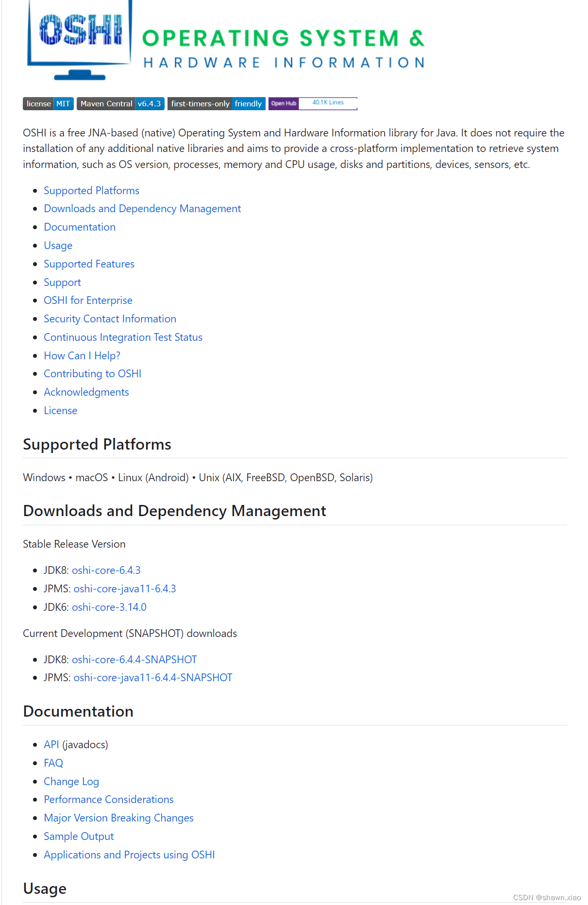Open oshi-core-java11-6.4.4-SNAPSHOT link
The image size is (588, 905).
(153, 678)
